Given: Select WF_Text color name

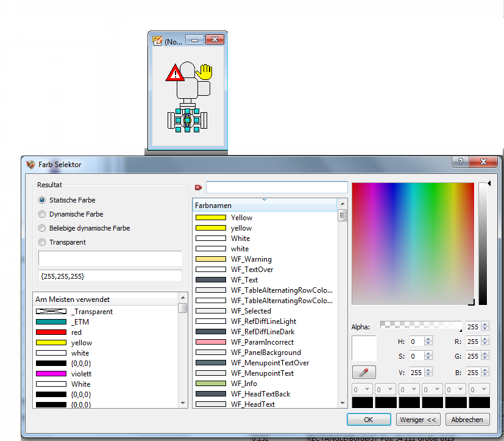Looking at the screenshot, I should [264, 280].
